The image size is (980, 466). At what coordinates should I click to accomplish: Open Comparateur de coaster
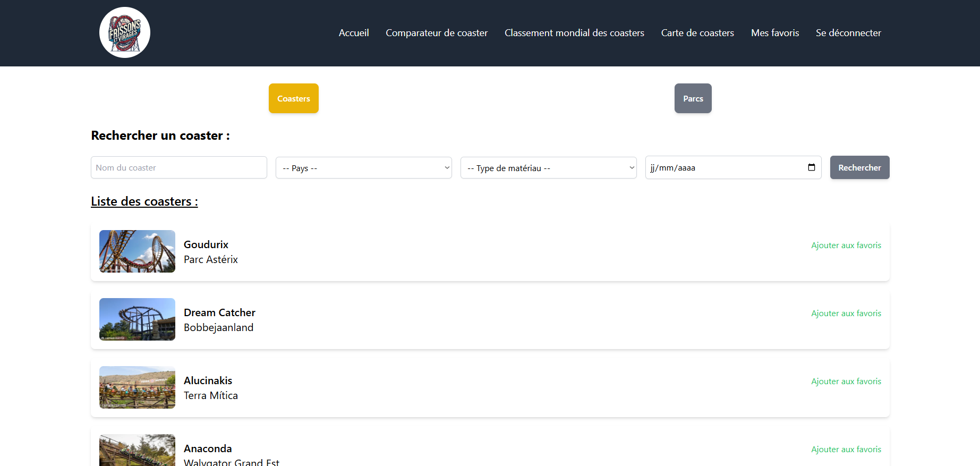[437, 33]
